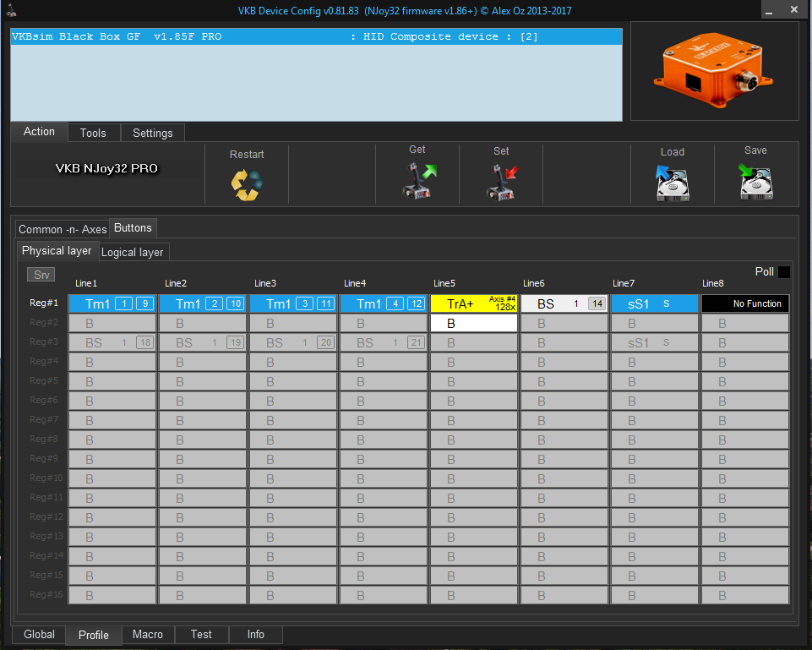Click the white BS 14 cell in Line6

564,303
